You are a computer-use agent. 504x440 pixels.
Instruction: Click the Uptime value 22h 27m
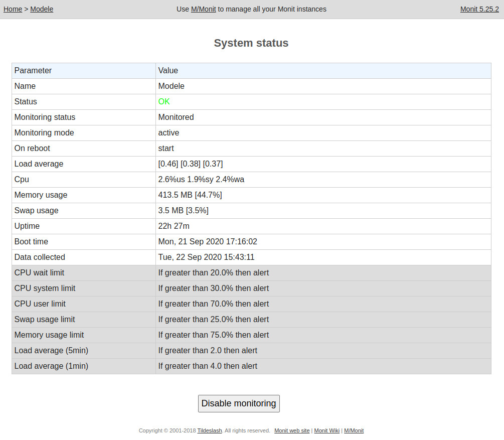click(174, 226)
